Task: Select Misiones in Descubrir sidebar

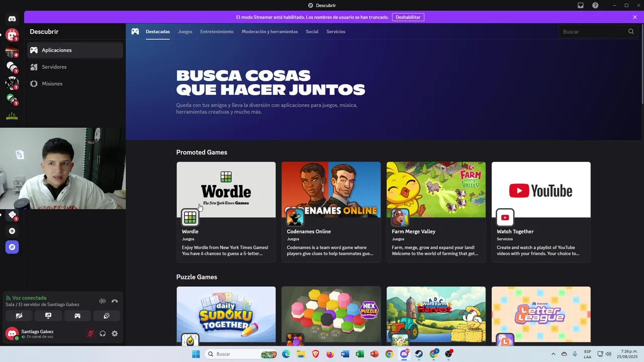Action: 75,84
